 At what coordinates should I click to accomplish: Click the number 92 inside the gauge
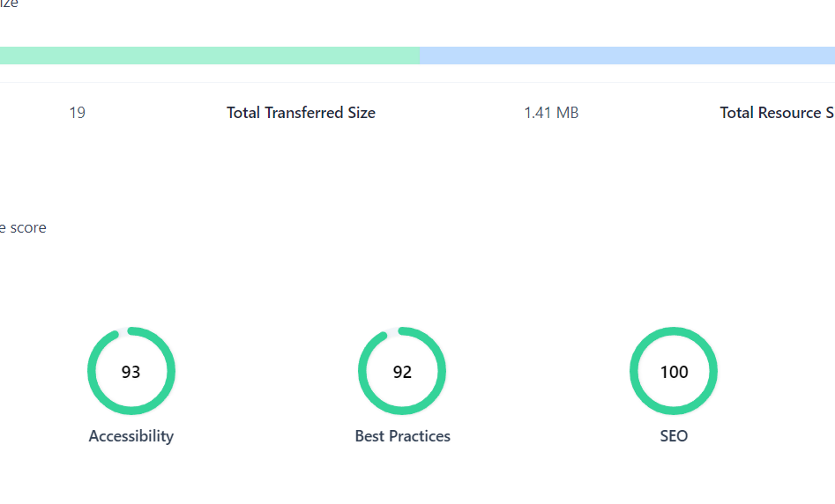point(402,372)
